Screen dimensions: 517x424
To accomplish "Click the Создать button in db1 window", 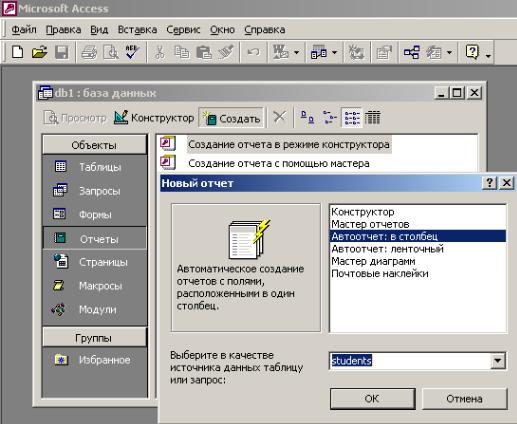I will 232,118.
